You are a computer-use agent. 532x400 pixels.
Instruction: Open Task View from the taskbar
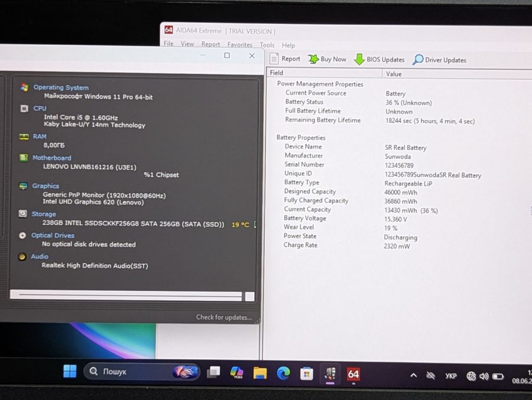point(213,372)
